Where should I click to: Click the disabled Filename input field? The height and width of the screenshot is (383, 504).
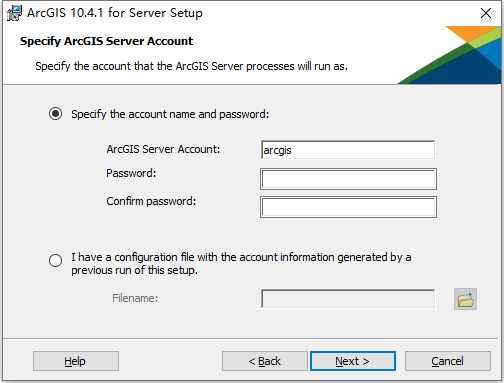(x=348, y=299)
